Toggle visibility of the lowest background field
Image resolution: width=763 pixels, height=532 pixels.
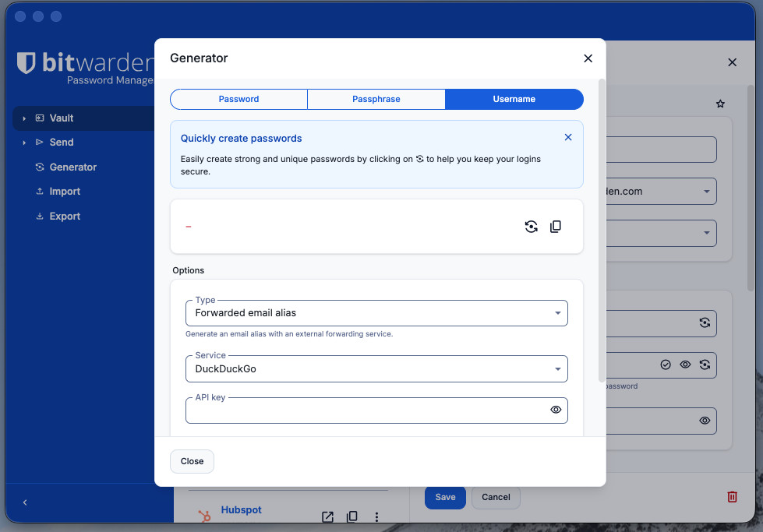pos(705,421)
